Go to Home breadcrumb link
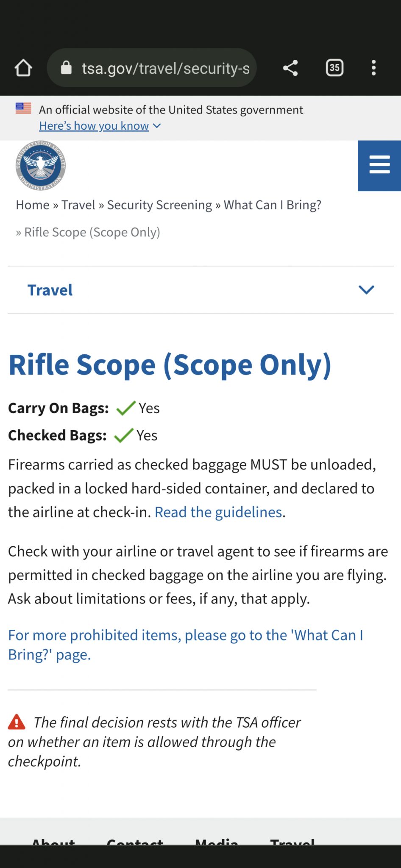Screen dimensions: 401x868 pyautogui.click(x=33, y=205)
